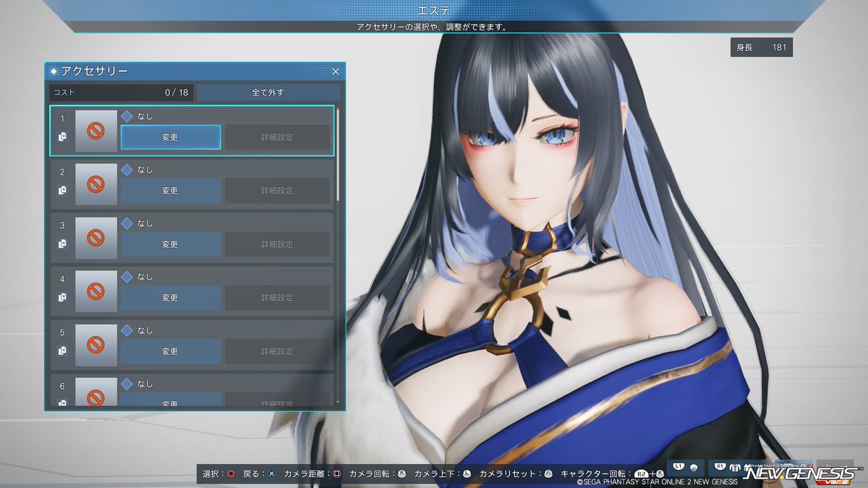
Task: Click the copy icon of slot 3
Action: (x=62, y=244)
